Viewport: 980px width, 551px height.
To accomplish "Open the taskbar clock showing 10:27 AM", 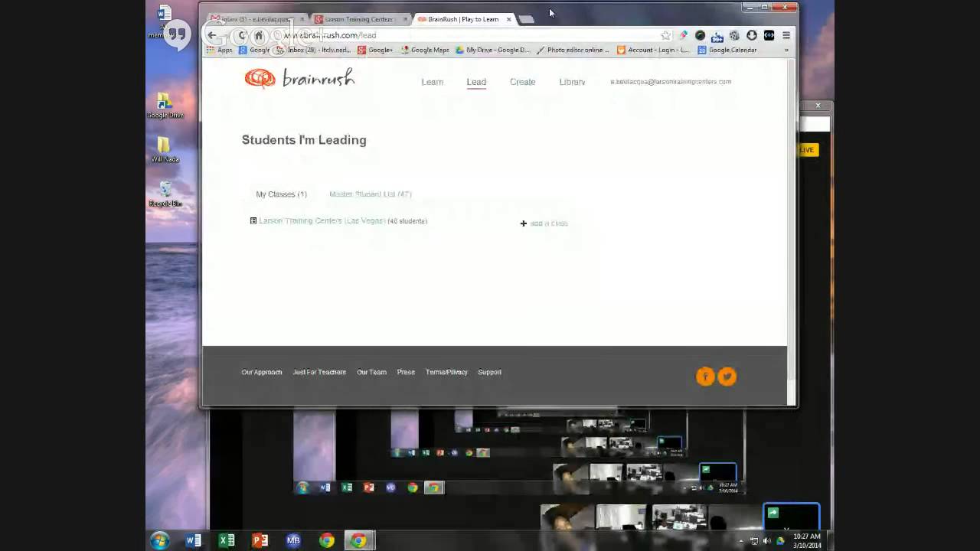I will pyautogui.click(x=807, y=540).
